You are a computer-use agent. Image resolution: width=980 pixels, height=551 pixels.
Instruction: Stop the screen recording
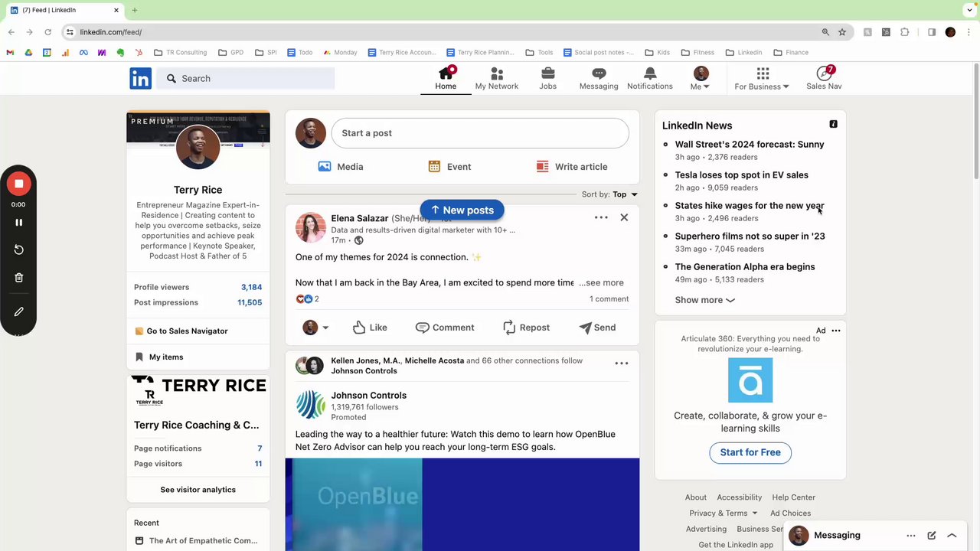18,184
